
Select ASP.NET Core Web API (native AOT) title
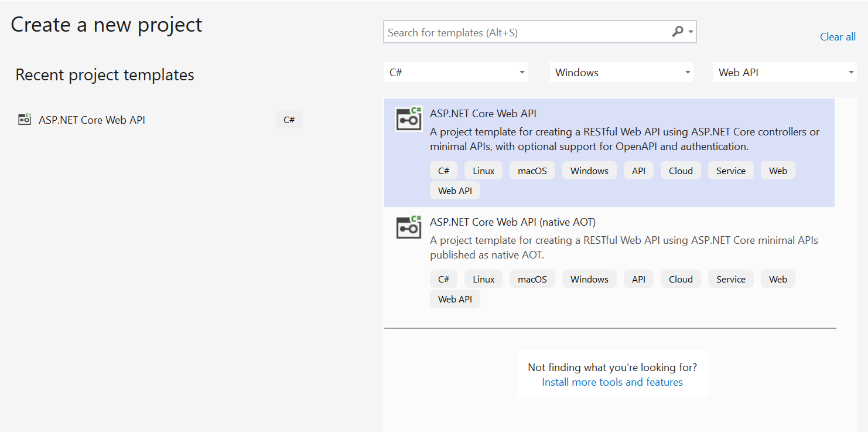click(x=512, y=222)
